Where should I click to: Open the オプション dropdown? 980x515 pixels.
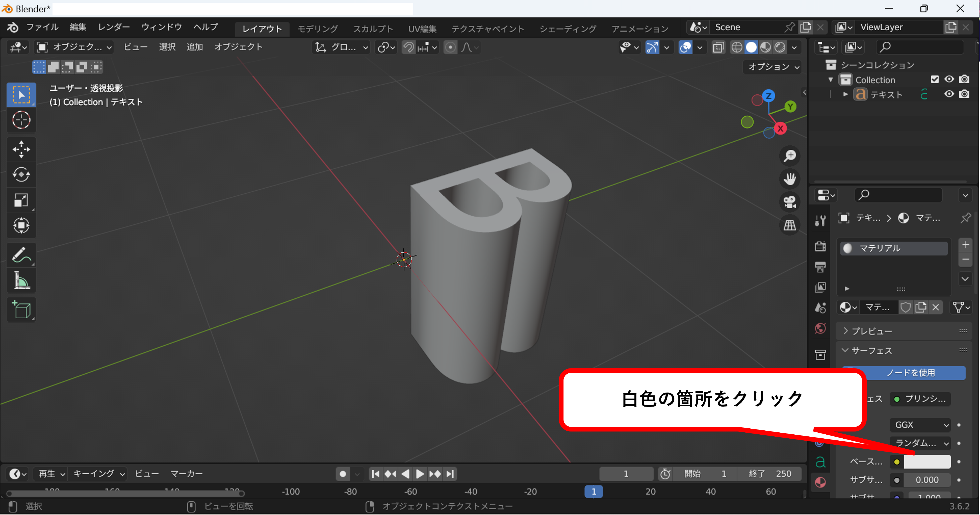pos(772,67)
